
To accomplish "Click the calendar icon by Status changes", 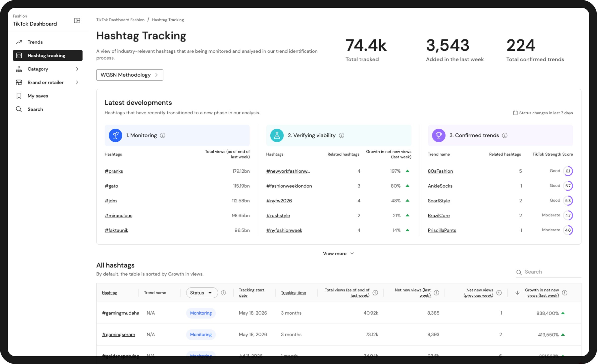I will tap(515, 113).
